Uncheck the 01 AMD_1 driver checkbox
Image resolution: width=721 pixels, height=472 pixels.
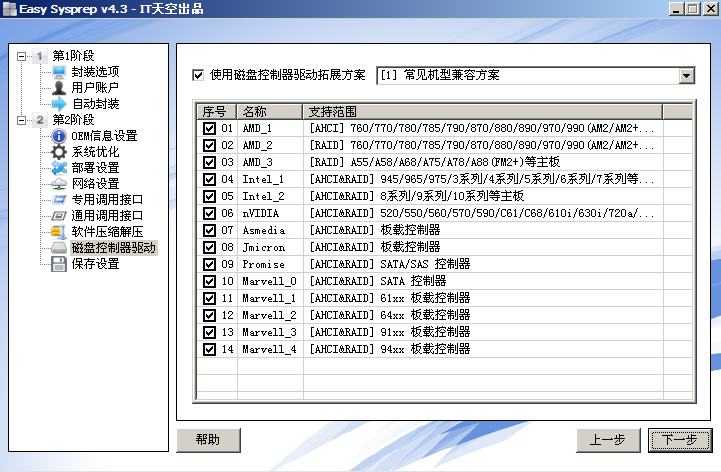209,128
